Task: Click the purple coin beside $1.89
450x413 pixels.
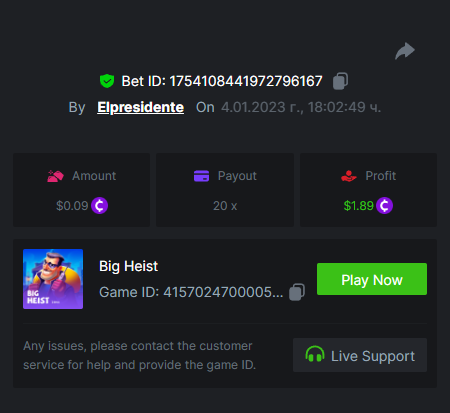Action: tap(384, 205)
